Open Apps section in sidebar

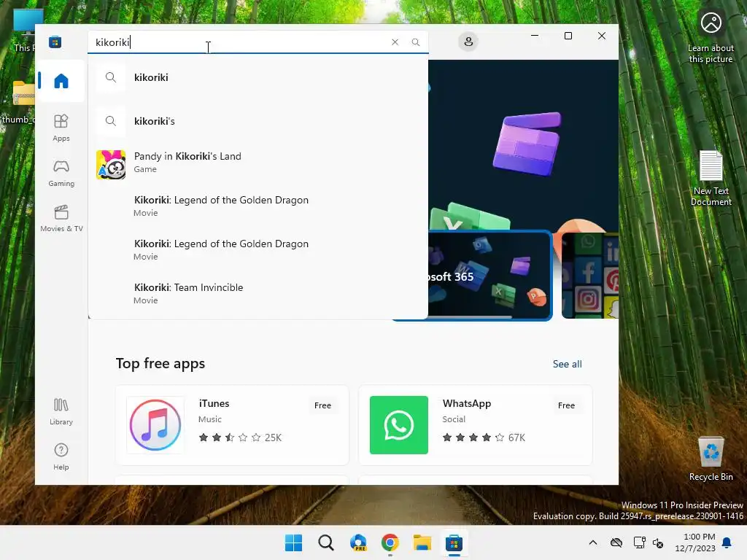tap(61, 128)
